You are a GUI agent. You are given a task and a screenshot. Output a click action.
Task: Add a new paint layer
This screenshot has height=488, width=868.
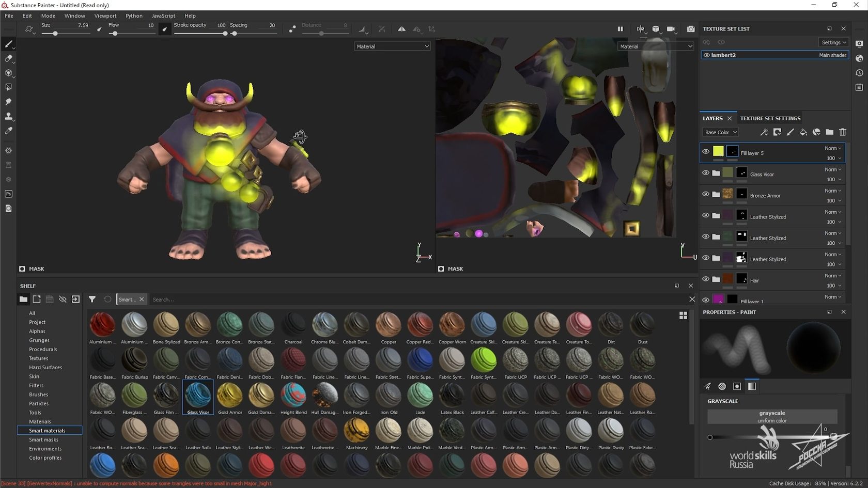click(x=790, y=132)
